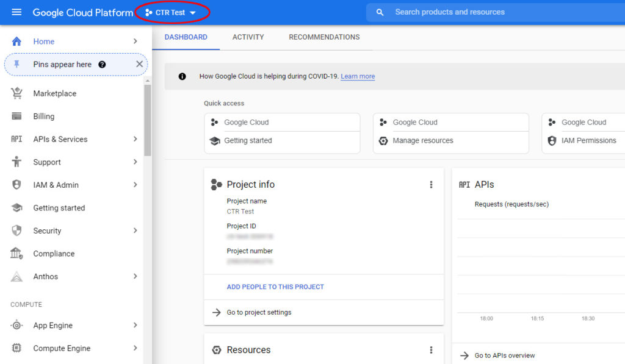This screenshot has height=364, width=625.
Task: Open Resources card three-dot menu
Action: [x=431, y=350]
